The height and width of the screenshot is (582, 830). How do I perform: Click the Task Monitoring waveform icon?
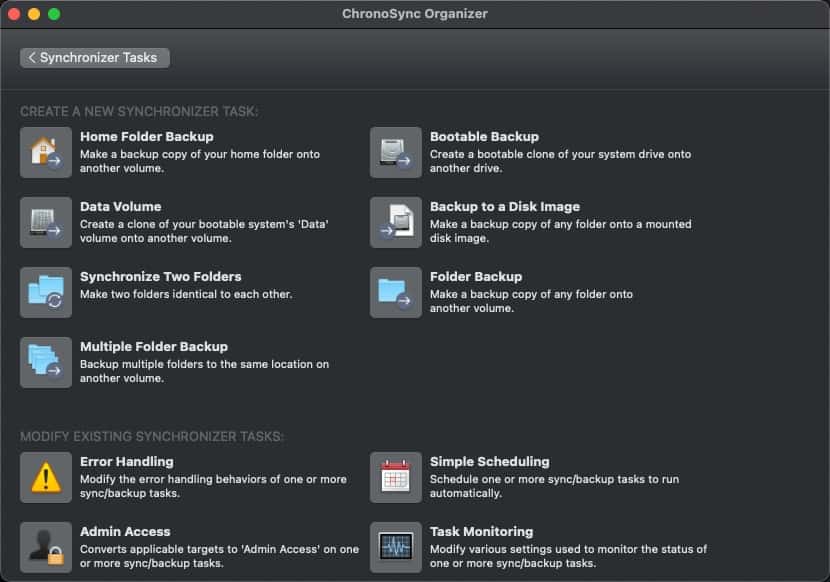coord(396,547)
